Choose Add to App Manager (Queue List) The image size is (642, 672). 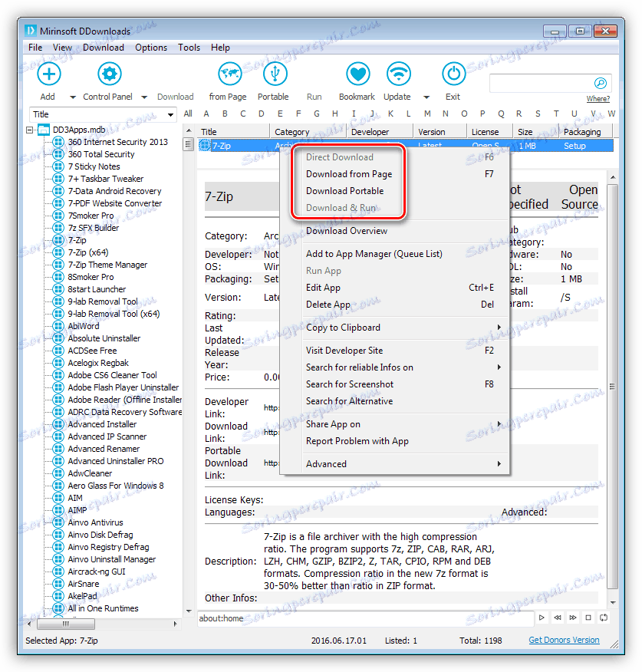pos(394,254)
